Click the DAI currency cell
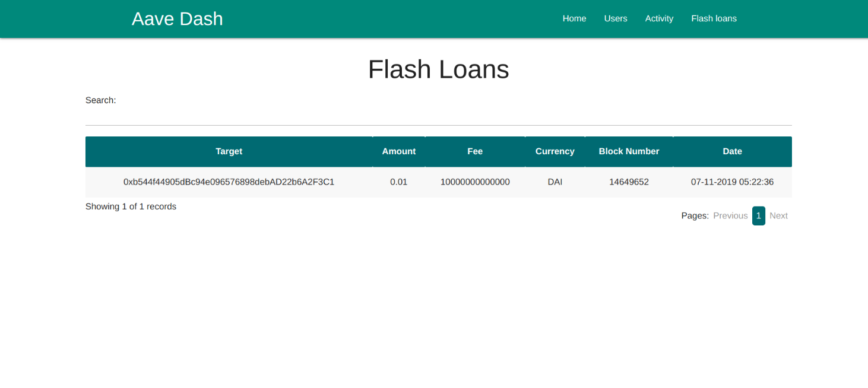The height and width of the screenshot is (388, 868). click(x=555, y=182)
